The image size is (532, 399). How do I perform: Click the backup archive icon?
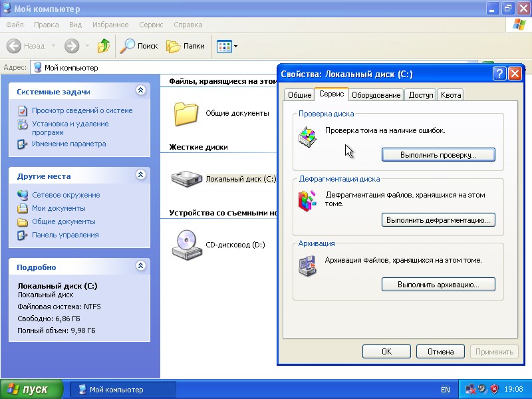pyautogui.click(x=307, y=267)
